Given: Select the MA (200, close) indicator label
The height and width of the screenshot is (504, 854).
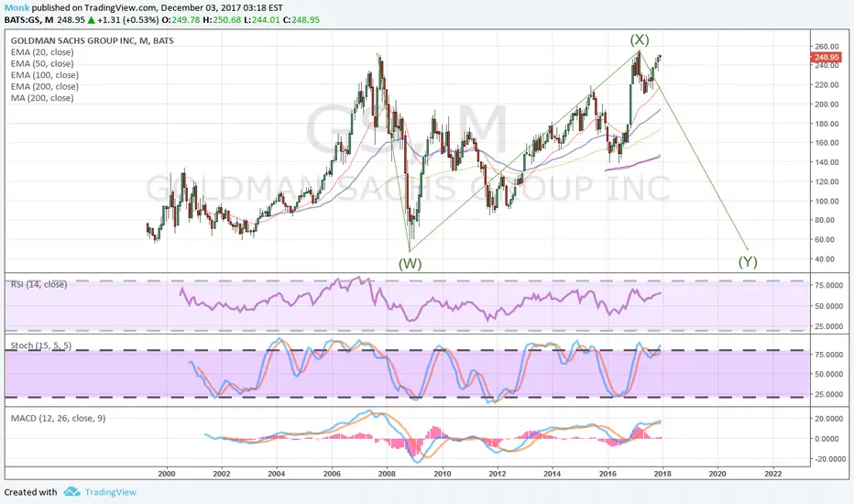Looking at the screenshot, I should point(42,97).
